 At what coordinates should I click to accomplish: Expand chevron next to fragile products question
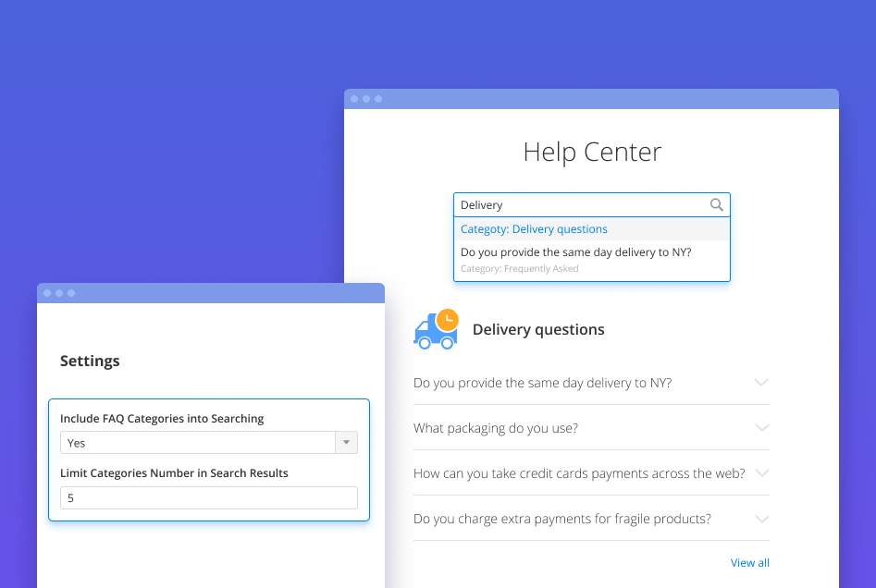click(761, 518)
